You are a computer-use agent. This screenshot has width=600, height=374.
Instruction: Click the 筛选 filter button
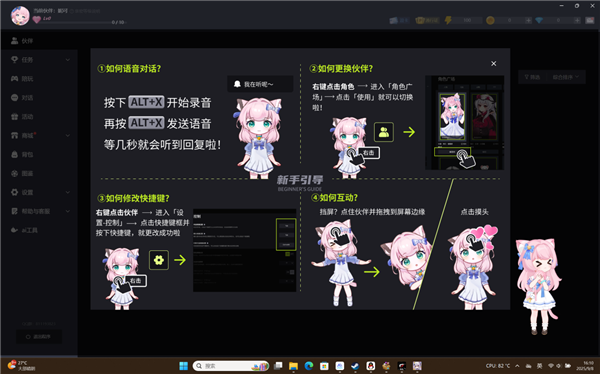(532, 77)
